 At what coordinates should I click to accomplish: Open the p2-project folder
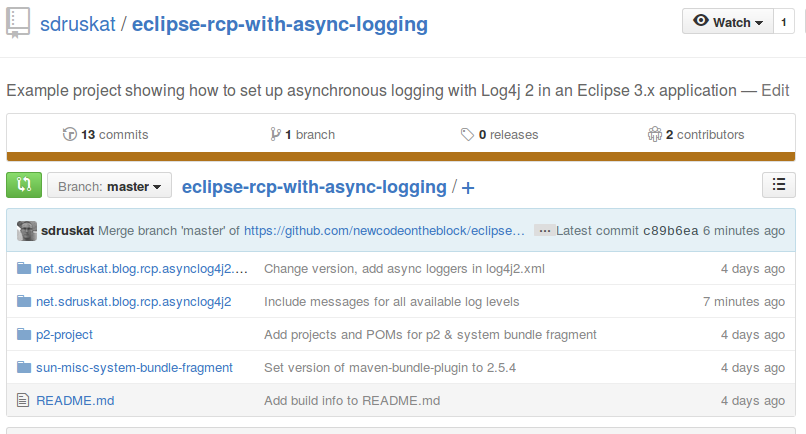coord(64,335)
